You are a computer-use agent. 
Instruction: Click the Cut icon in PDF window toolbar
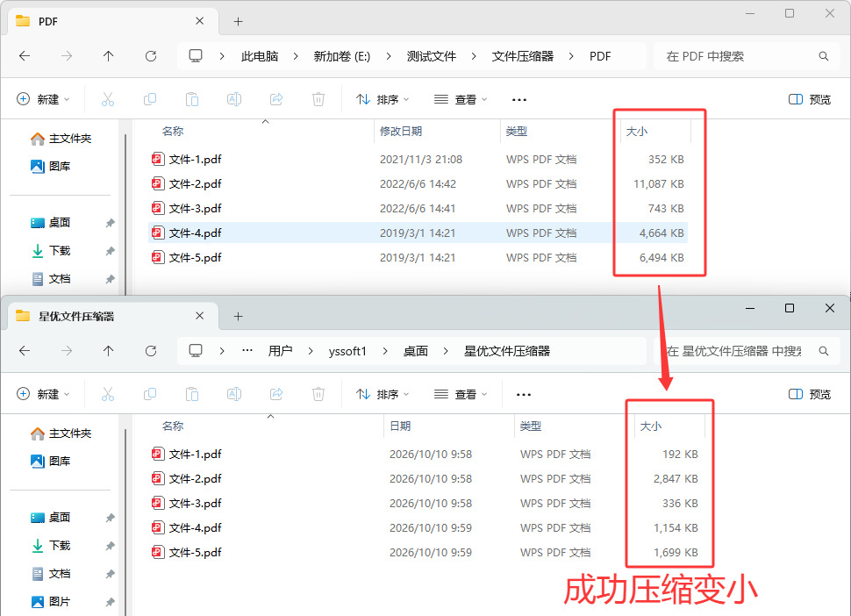coord(107,99)
